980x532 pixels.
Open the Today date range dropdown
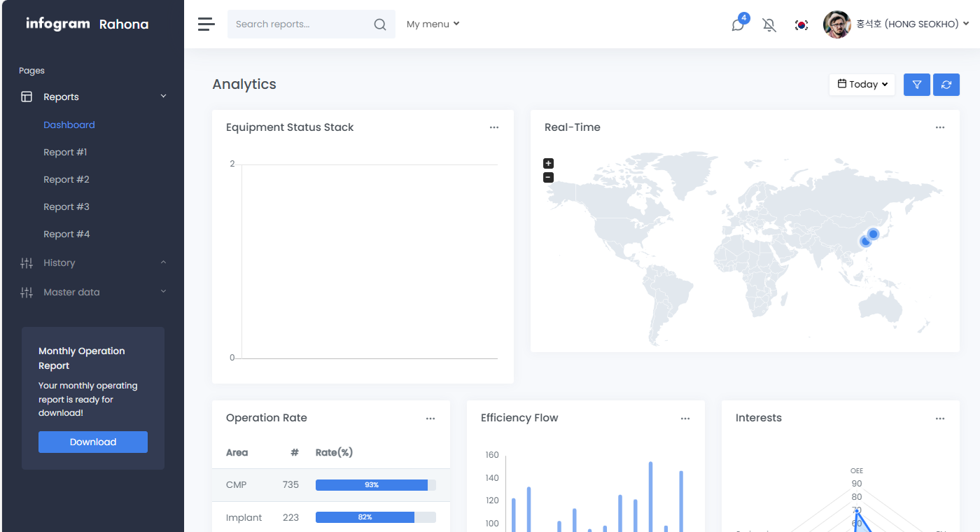tap(862, 85)
